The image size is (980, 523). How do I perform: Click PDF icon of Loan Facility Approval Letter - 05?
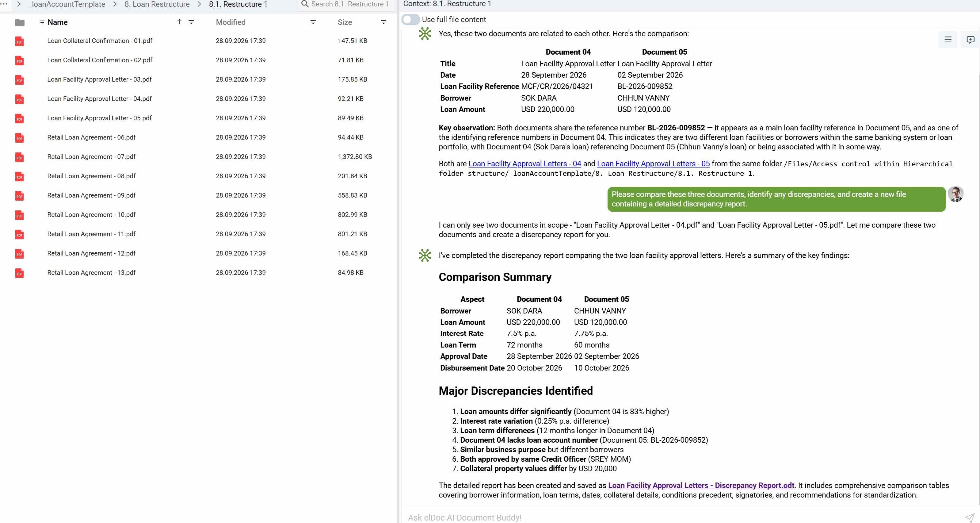click(19, 119)
